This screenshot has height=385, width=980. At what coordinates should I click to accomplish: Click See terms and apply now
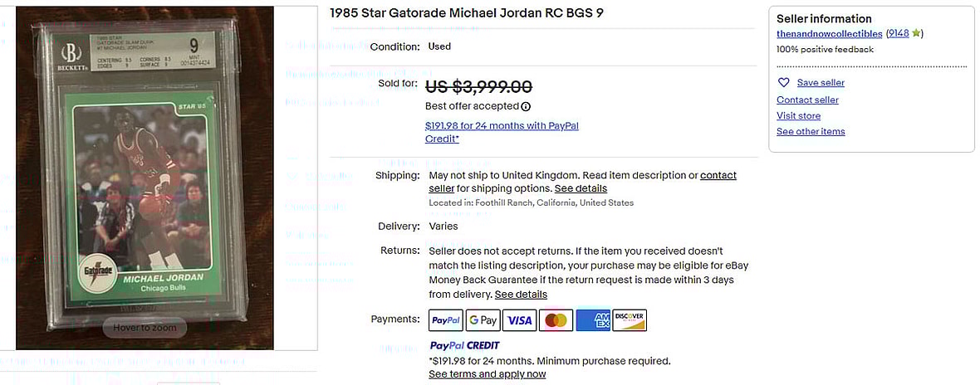[487, 374]
